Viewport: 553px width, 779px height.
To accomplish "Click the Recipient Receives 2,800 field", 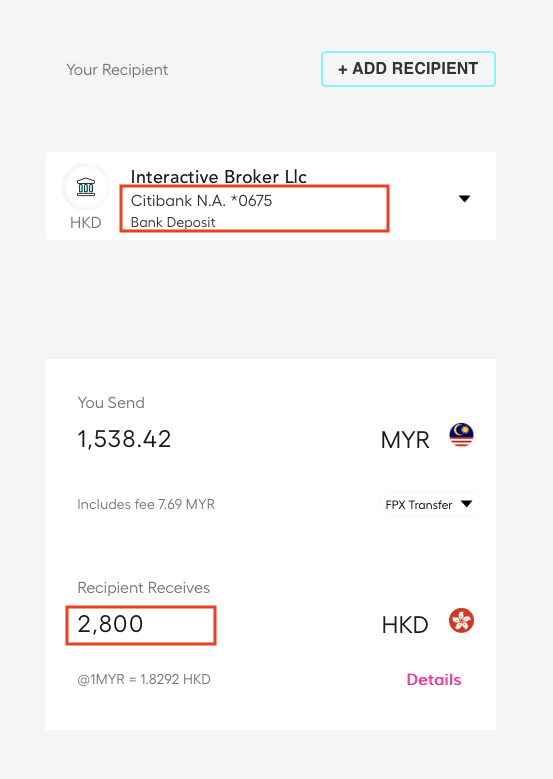I will (141, 625).
